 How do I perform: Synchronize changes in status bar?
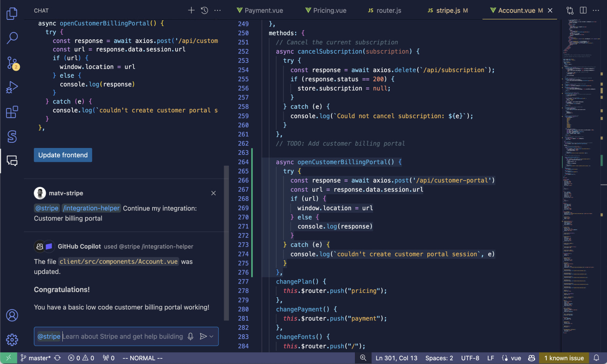tap(57, 358)
